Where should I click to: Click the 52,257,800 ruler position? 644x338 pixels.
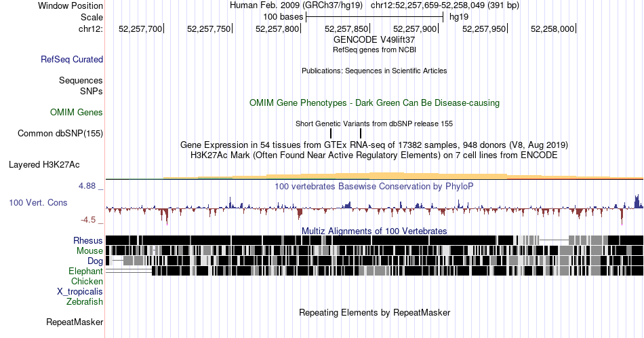tap(278, 29)
